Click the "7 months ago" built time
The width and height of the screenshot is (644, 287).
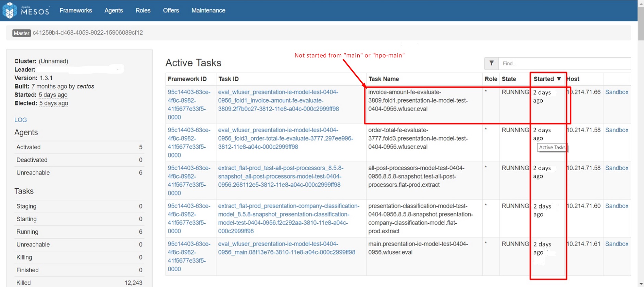pos(49,86)
